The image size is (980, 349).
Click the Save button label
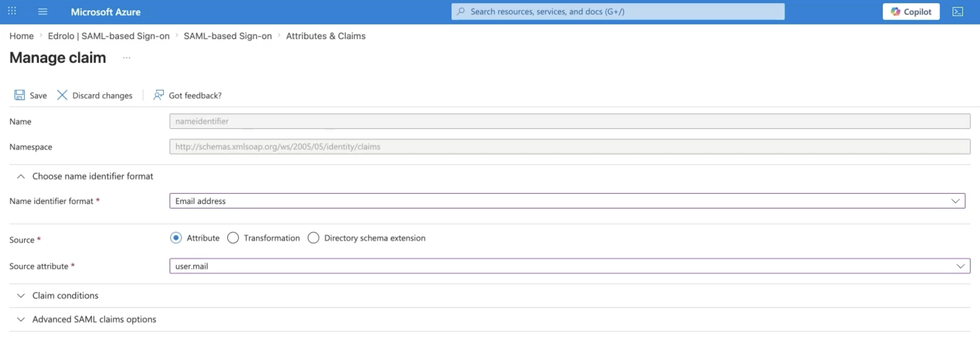pyautogui.click(x=38, y=95)
